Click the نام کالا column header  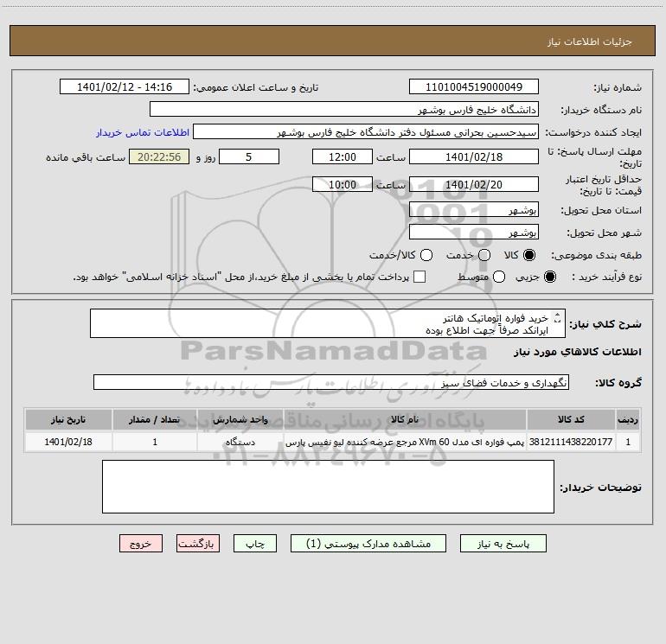click(405, 420)
